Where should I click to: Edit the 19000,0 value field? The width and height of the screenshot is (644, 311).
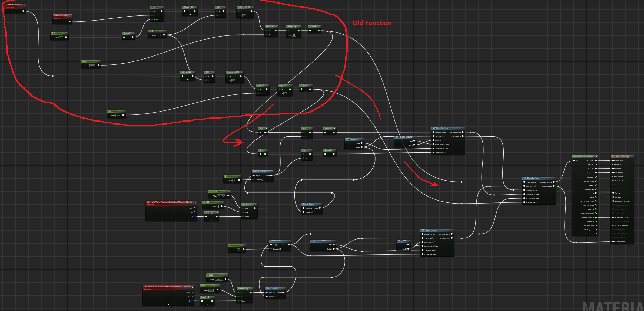(x=221, y=196)
